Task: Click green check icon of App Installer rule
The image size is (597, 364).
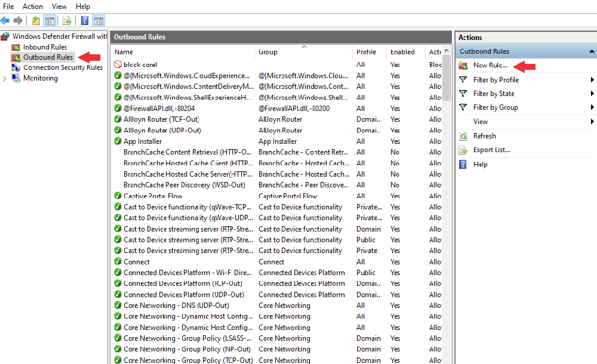Action: 118,141
